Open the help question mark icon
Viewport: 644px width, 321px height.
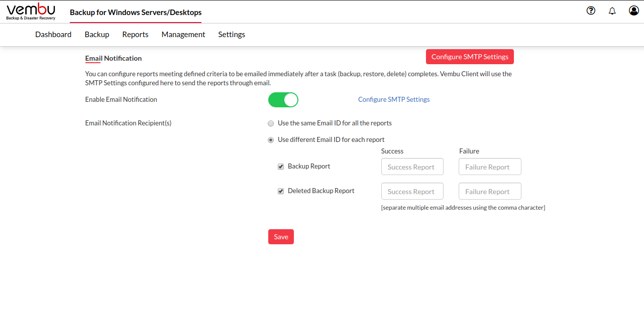[591, 11]
